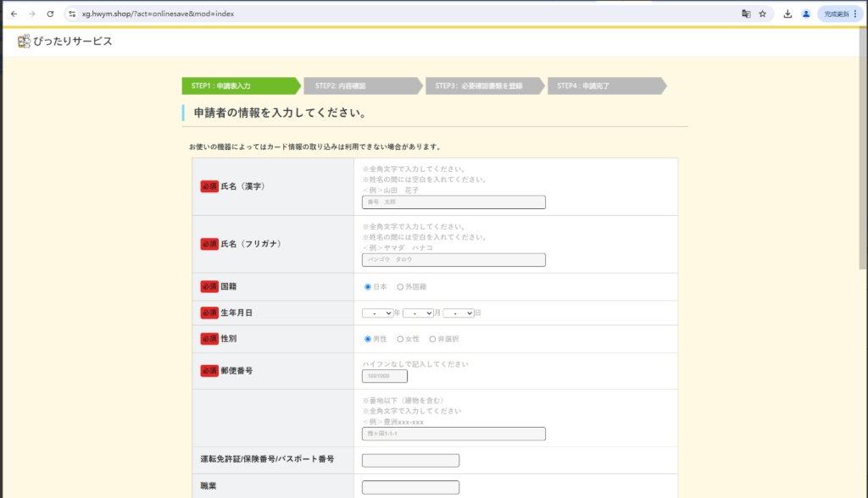Click the 運転免許証/保険番号/パスポート番号 input field
Image resolution: width=868 pixels, height=498 pixels.
click(410, 461)
